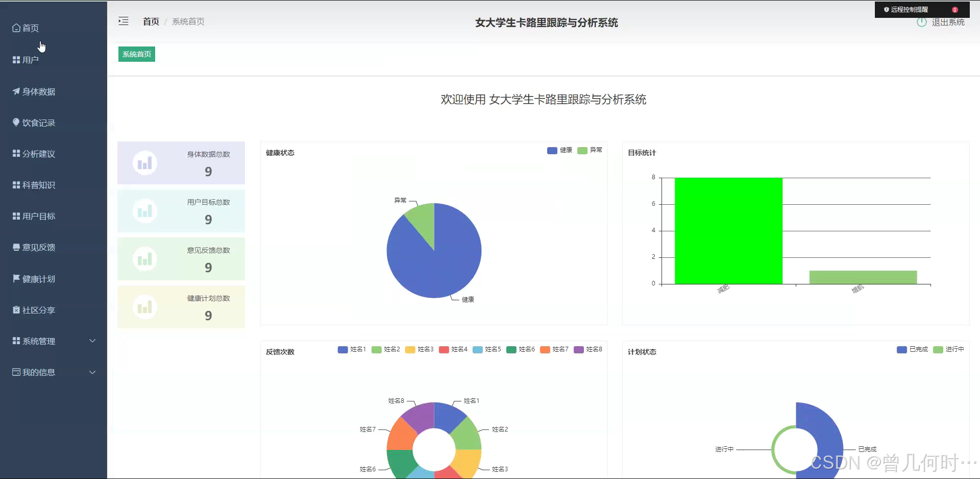
Task: Click the paper plane icon next to 身体数据
Action: [16, 91]
